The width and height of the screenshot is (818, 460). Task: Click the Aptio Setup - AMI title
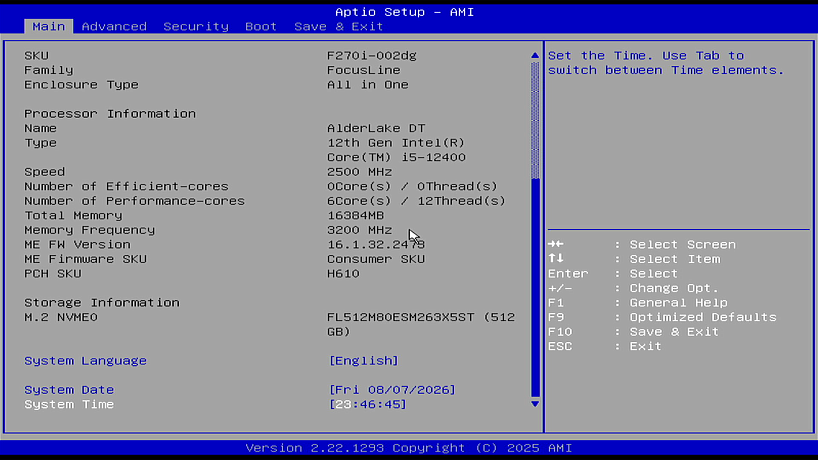pyautogui.click(x=404, y=12)
